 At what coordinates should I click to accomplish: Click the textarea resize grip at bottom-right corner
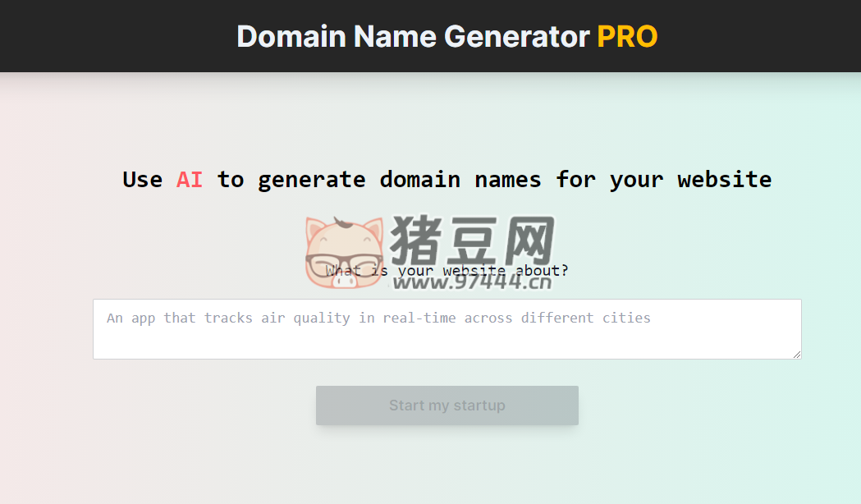coord(795,353)
